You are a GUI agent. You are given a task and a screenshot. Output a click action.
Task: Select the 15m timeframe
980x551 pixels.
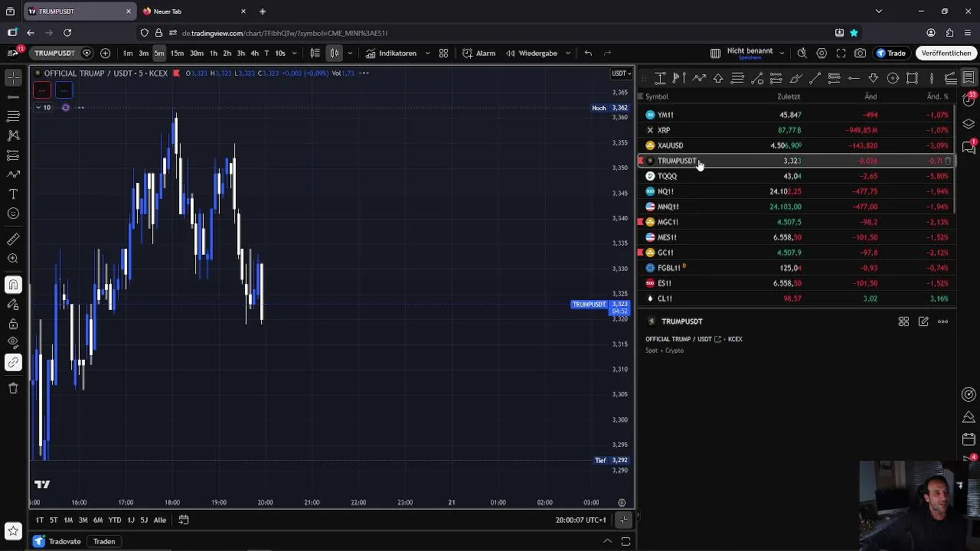[x=177, y=53]
